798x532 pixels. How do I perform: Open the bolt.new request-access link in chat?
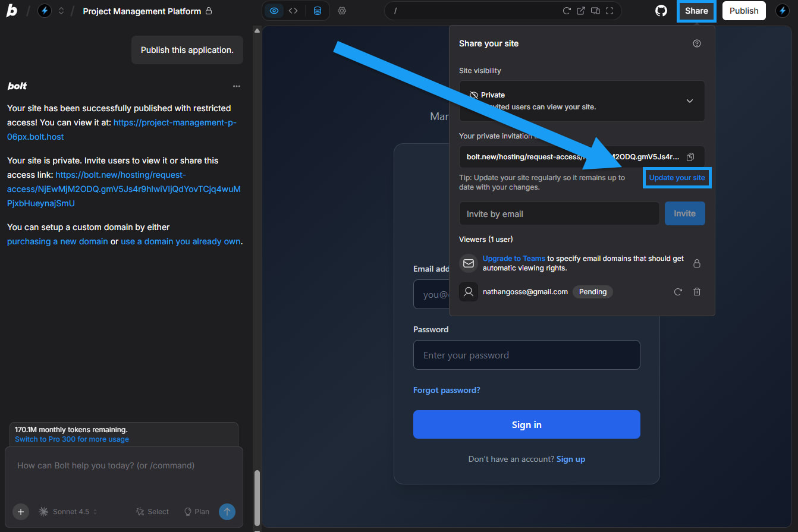[x=124, y=189]
